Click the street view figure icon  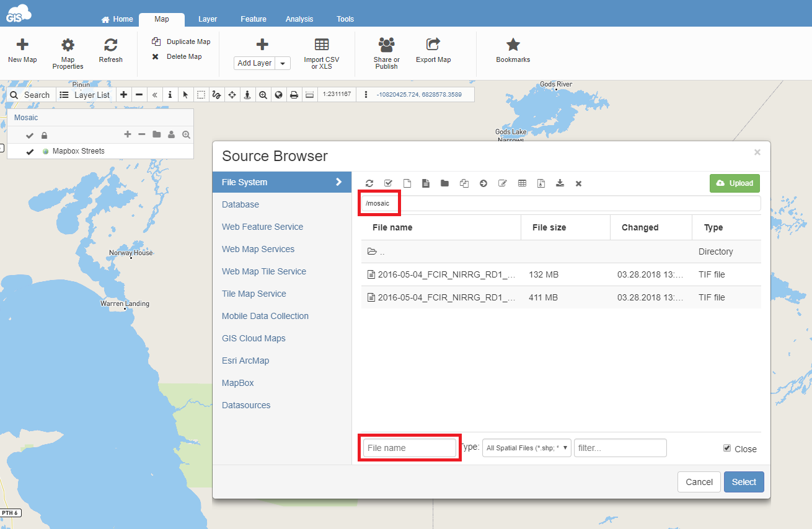point(247,95)
